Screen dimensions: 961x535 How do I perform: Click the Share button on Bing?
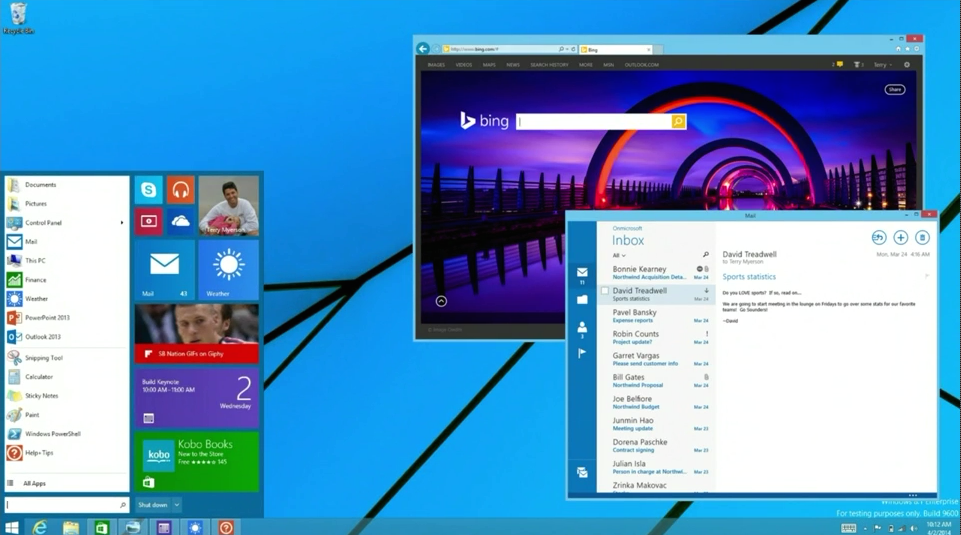(895, 89)
